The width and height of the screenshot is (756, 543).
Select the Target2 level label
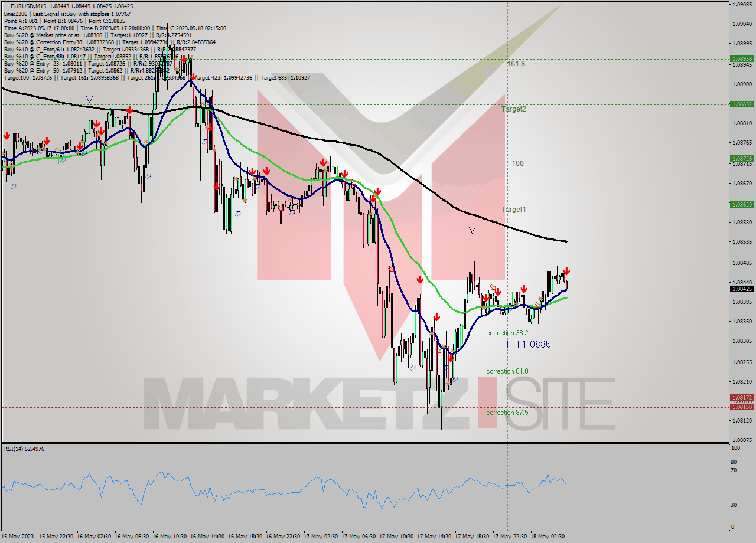click(x=514, y=109)
